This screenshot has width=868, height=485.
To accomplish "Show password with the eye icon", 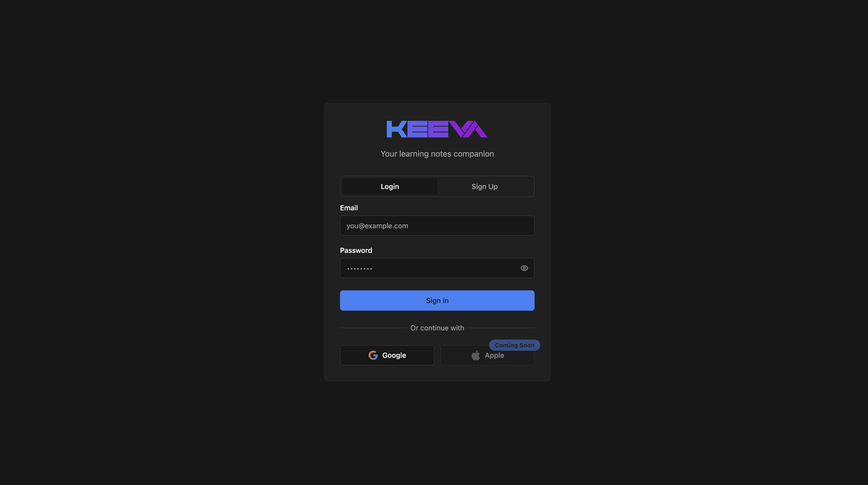I will 524,268.
